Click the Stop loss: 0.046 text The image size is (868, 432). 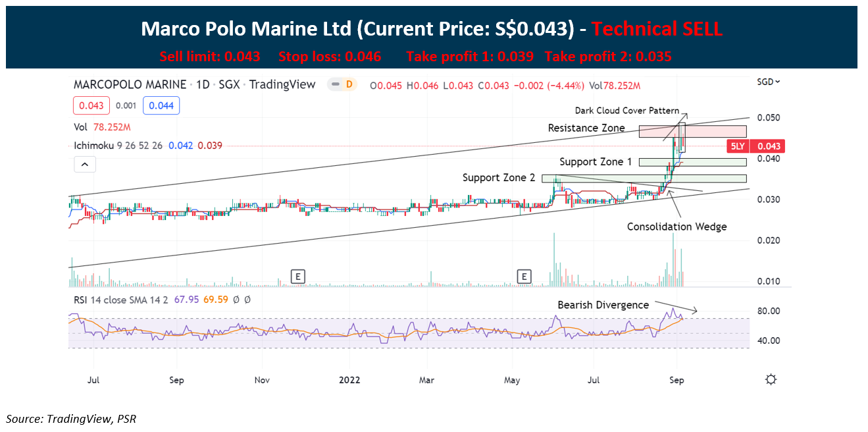[x=330, y=57]
